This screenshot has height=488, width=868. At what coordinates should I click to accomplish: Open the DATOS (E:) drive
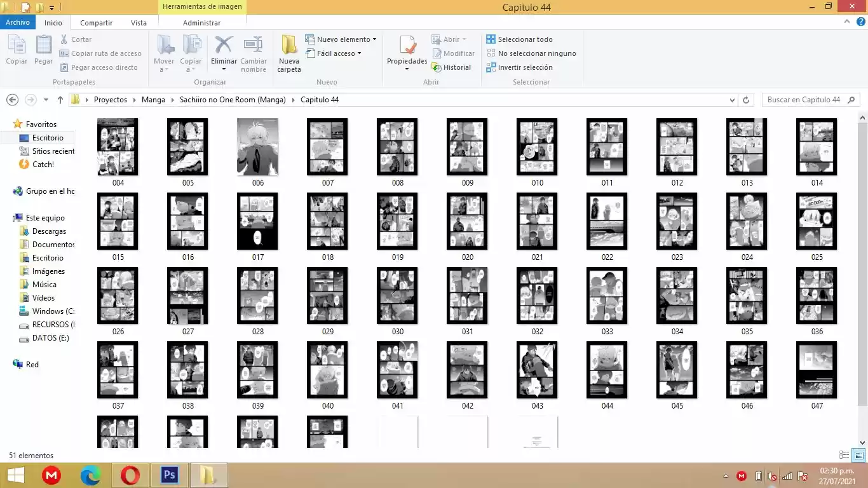(x=50, y=338)
